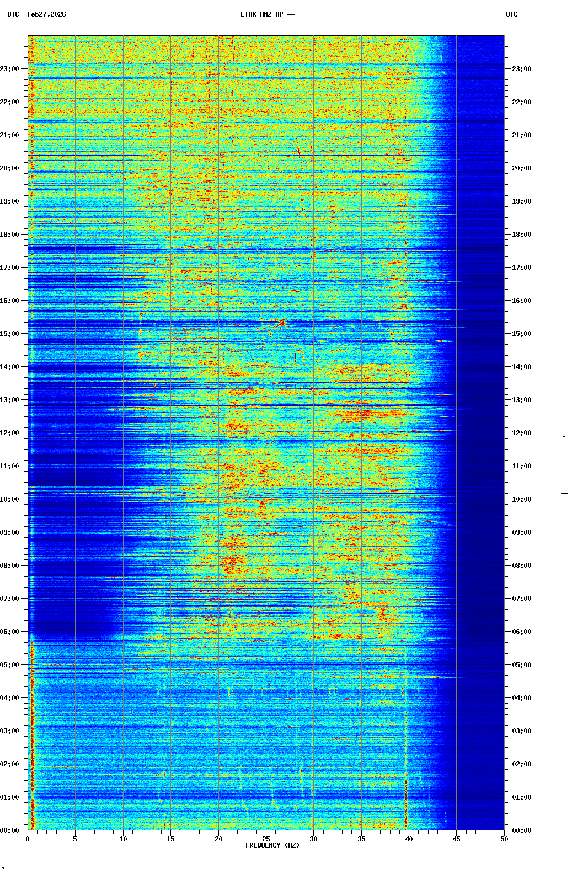The height and width of the screenshot is (874, 588).
Task: Click the 0 tick on frequency axis
Action: pyautogui.click(x=28, y=839)
